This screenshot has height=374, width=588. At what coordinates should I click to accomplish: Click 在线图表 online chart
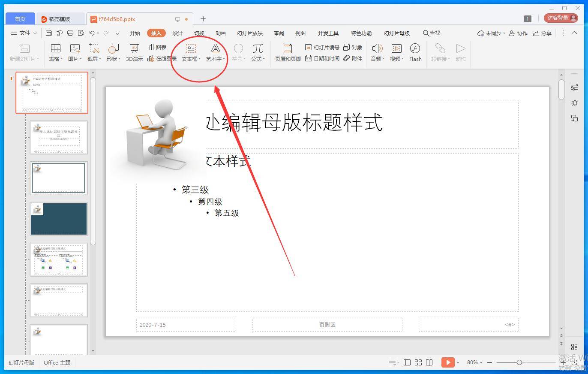(162, 58)
